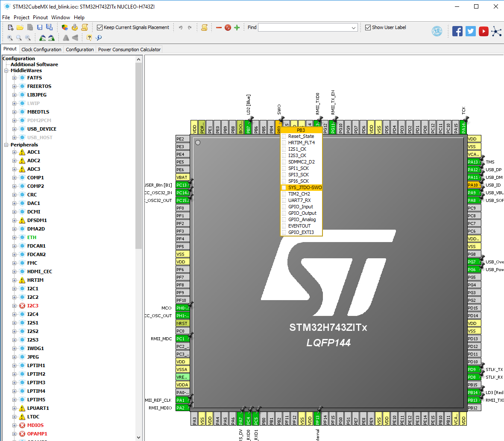Viewport: 504px width, 441px height.
Task: Expand the ADC1 peripheral node
Action: [x=14, y=152]
